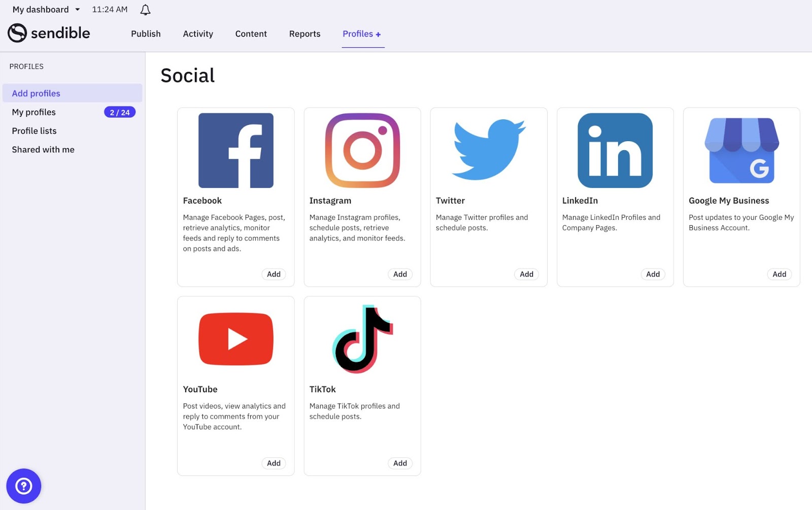Select Shared with me in the sidebar
This screenshot has height=510, width=812.
[x=43, y=149]
